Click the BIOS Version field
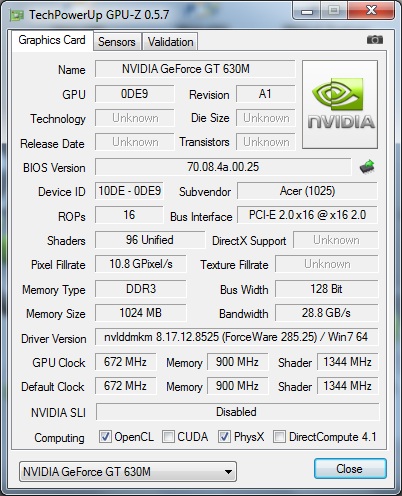Screen dimensions: 402x496 [x=223, y=167]
